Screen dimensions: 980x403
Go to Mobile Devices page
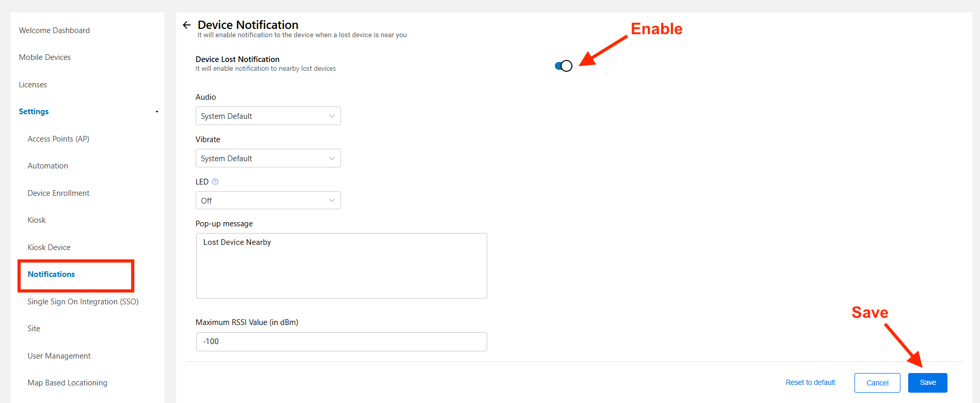[45, 57]
